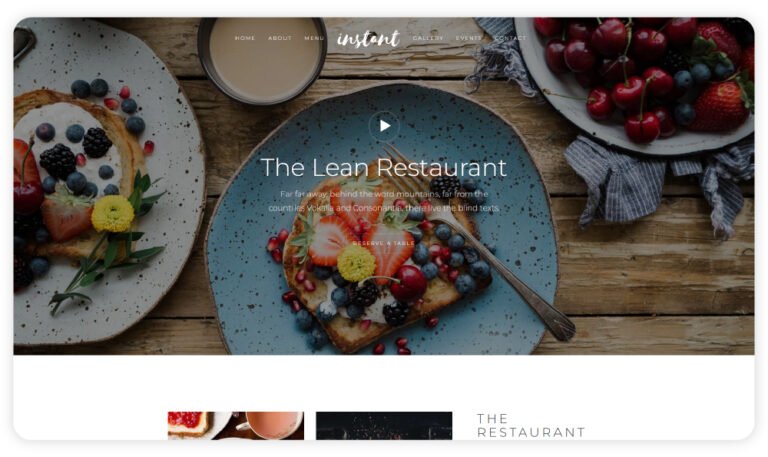768x457 pixels.
Task: Click the coffee cup in hero image
Action: click(x=263, y=59)
